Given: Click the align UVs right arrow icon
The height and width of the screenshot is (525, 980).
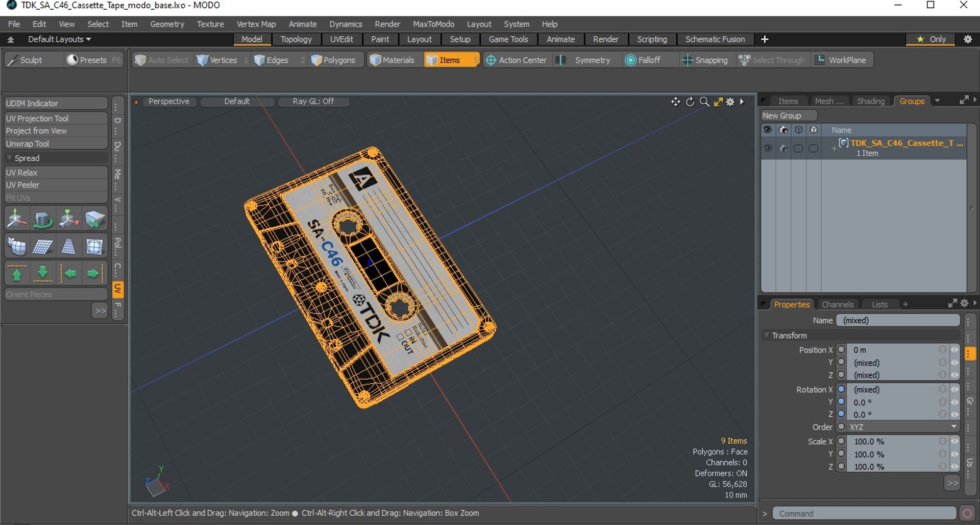Looking at the screenshot, I should [94, 274].
